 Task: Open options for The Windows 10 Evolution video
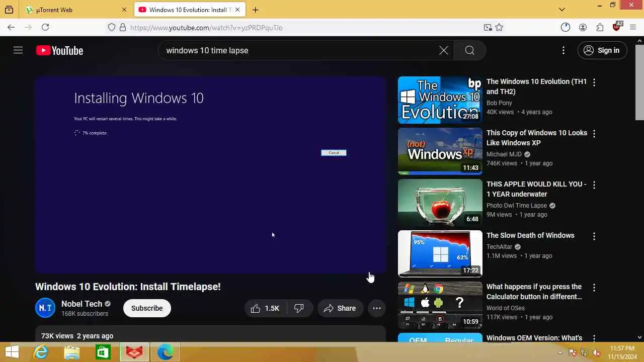(594, 82)
